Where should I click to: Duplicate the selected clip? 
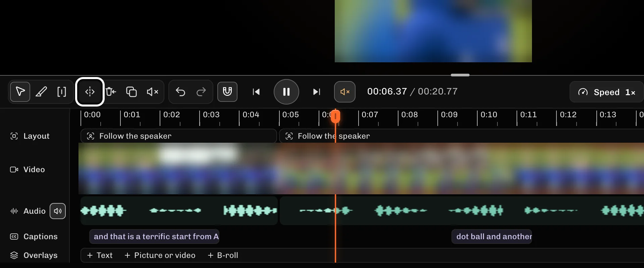click(x=131, y=91)
